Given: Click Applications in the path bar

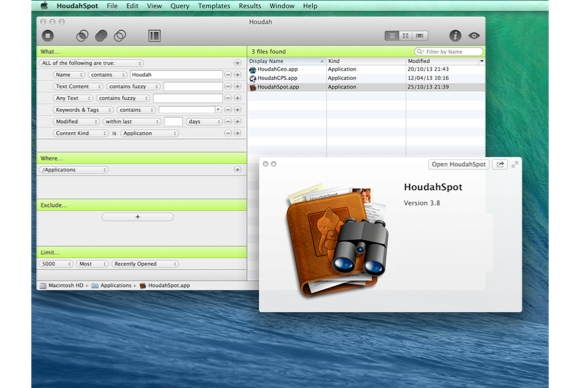Looking at the screenshot, I should pyautogui.click(x=112, y=286).
